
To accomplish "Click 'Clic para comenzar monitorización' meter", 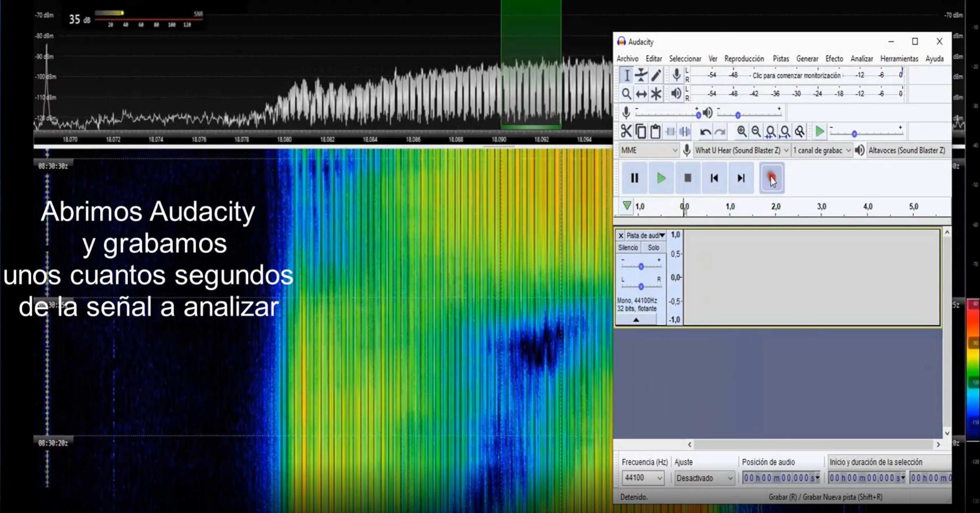I will coord(796,76).
